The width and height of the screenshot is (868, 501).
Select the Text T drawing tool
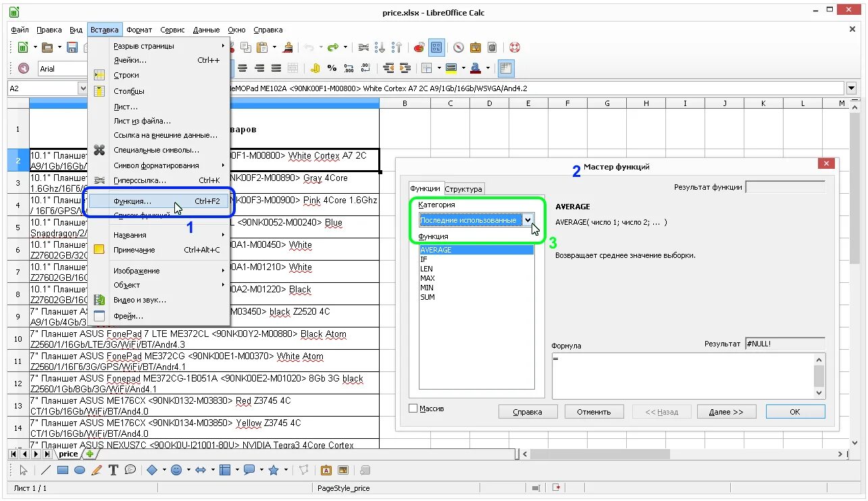tap(113, 470)
